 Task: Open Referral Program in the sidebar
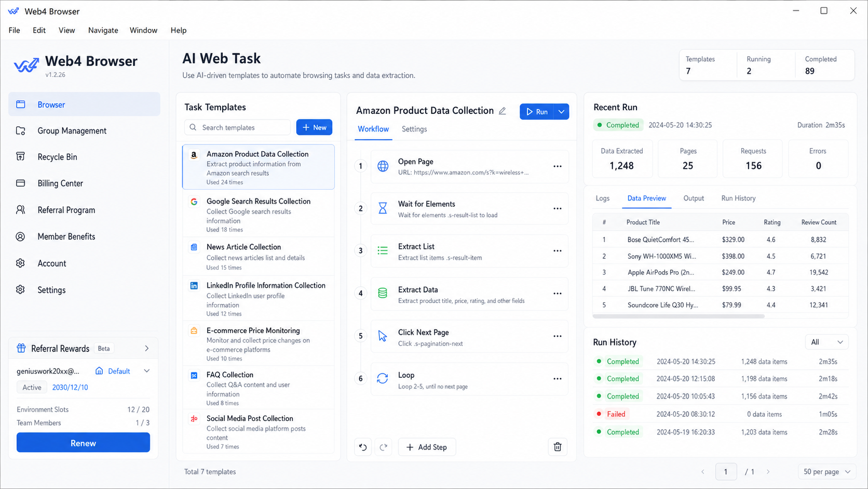pyautogui.click(x=84, y=210)
